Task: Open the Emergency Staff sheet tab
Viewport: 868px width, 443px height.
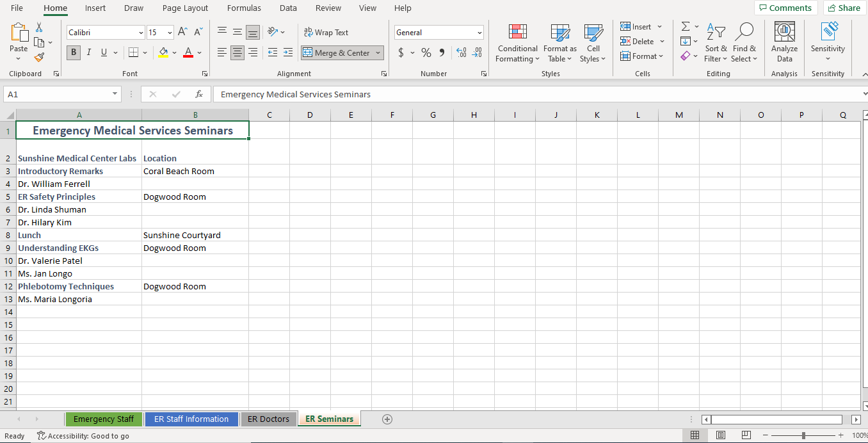Action: pos(104,419)
